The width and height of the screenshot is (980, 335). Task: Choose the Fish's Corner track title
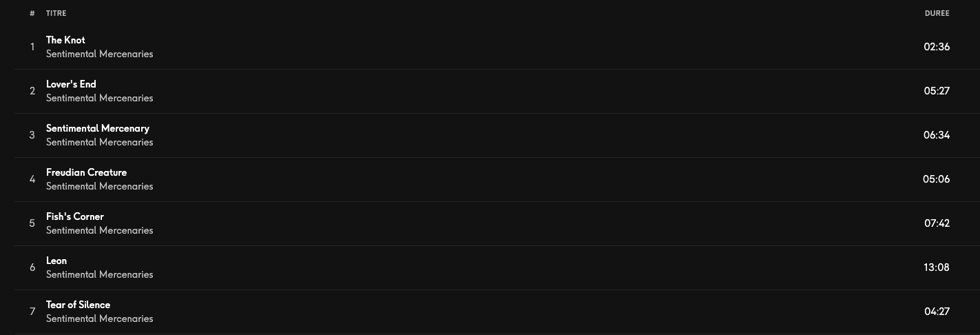click(75, 216)
